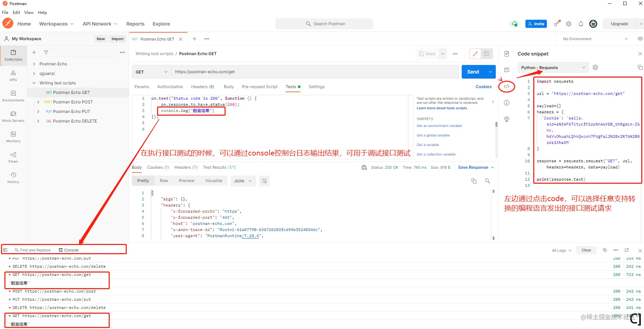
Task: Click the lightbulb related-requests icon
Action: pyautogui.click(x=507, y=119)
